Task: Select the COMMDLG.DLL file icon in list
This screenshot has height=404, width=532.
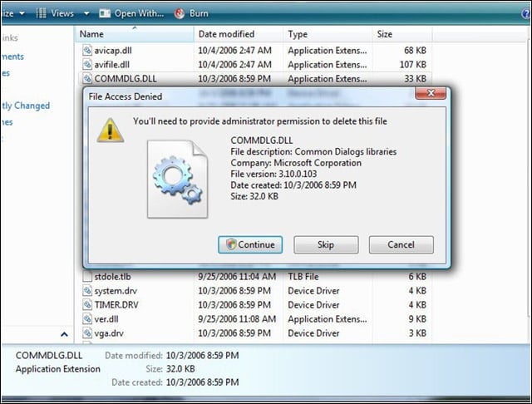Action: tap(87, 79)
